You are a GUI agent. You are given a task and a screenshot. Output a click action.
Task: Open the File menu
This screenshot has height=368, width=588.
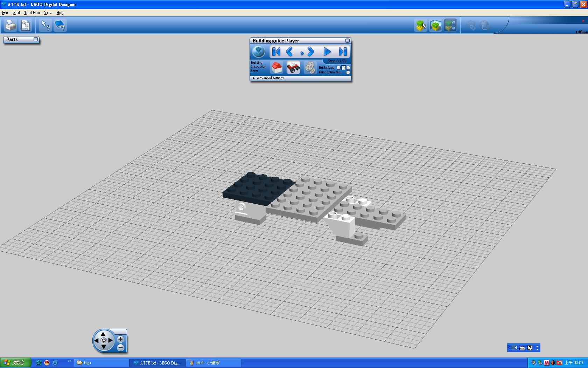(5, 13)
